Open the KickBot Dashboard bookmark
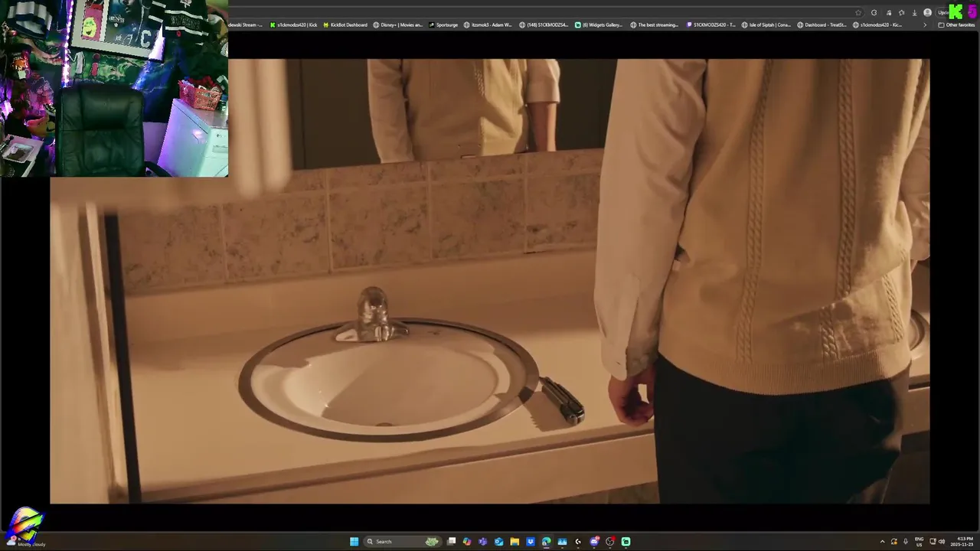The image size is (980, 551). click(x=345, y=24)
